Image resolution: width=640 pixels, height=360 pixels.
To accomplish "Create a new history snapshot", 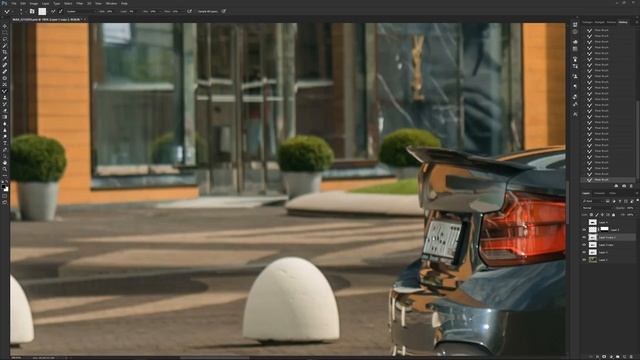I will click(624, 186).
